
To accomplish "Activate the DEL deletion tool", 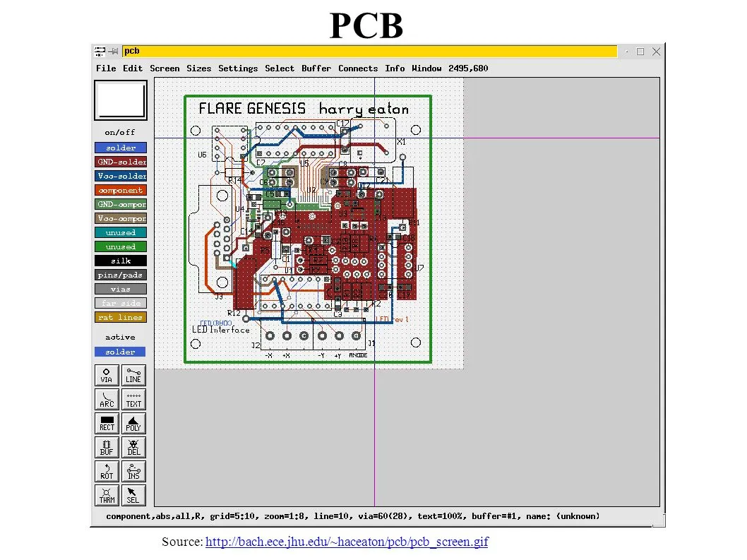I will [133, 447].
